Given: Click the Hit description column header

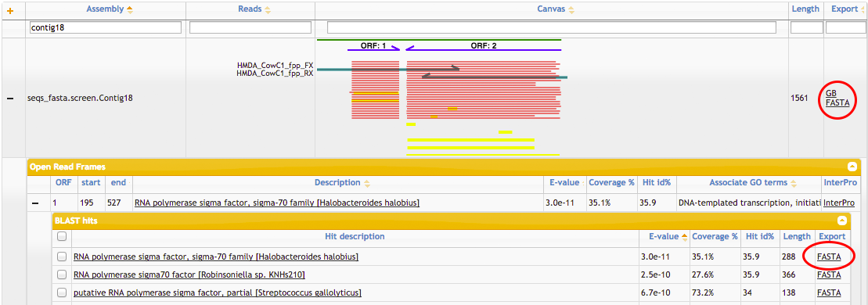Looking at the screenshot, I should (355, 236).
